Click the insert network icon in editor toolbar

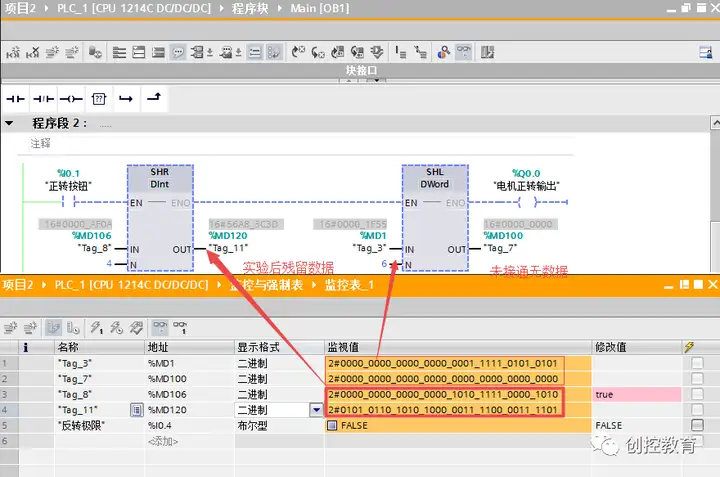13,52
